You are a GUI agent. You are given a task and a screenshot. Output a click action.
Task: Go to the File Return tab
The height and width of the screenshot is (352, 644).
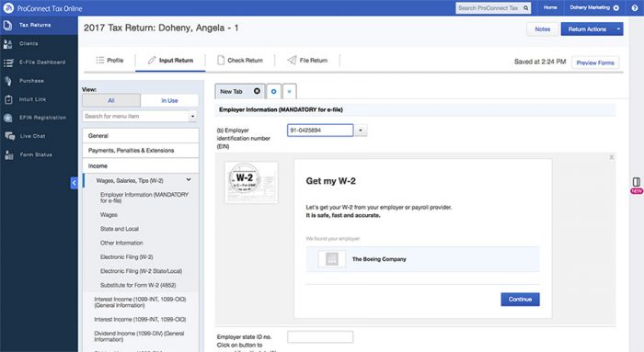click(307, 61)
